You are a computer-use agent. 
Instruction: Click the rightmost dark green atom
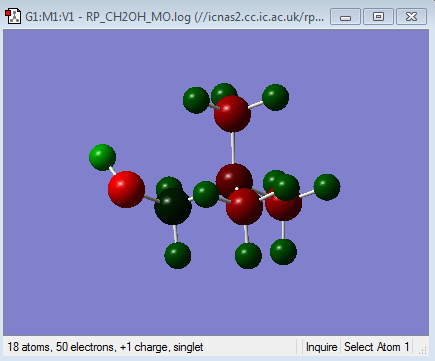(x=327, y=187)
